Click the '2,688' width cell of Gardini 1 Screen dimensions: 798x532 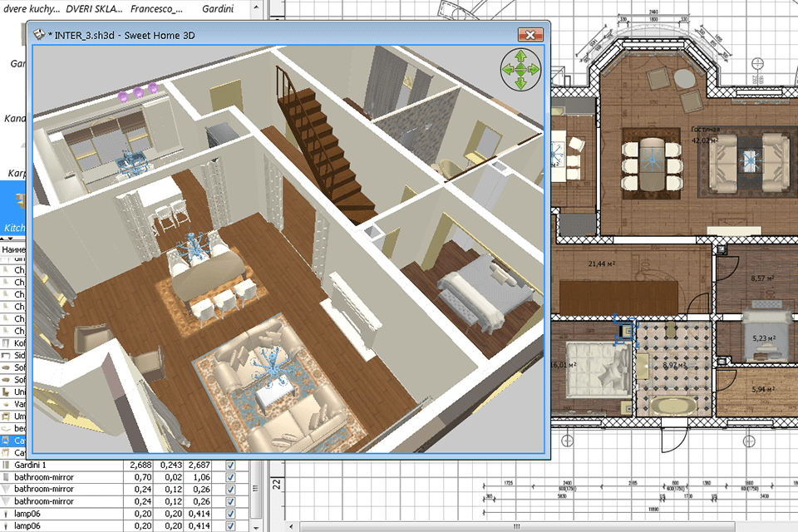(x=140, y=465)
